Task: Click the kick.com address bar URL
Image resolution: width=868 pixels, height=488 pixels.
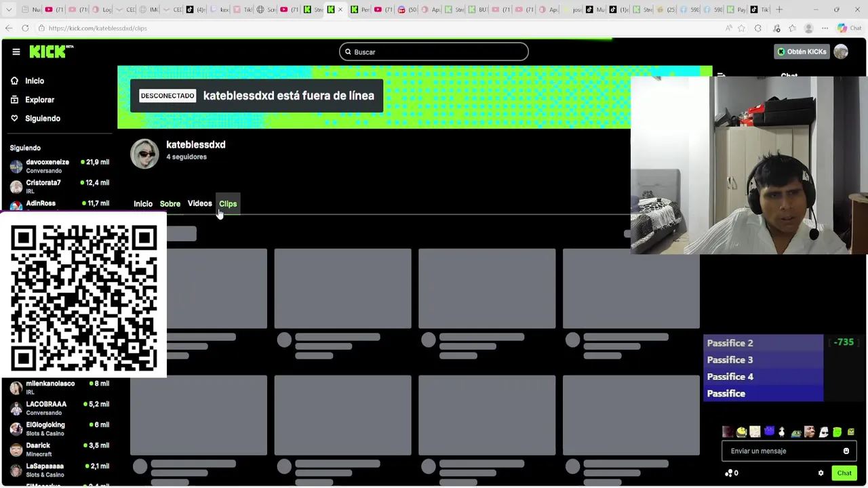Action: click(x=98, y=28)
